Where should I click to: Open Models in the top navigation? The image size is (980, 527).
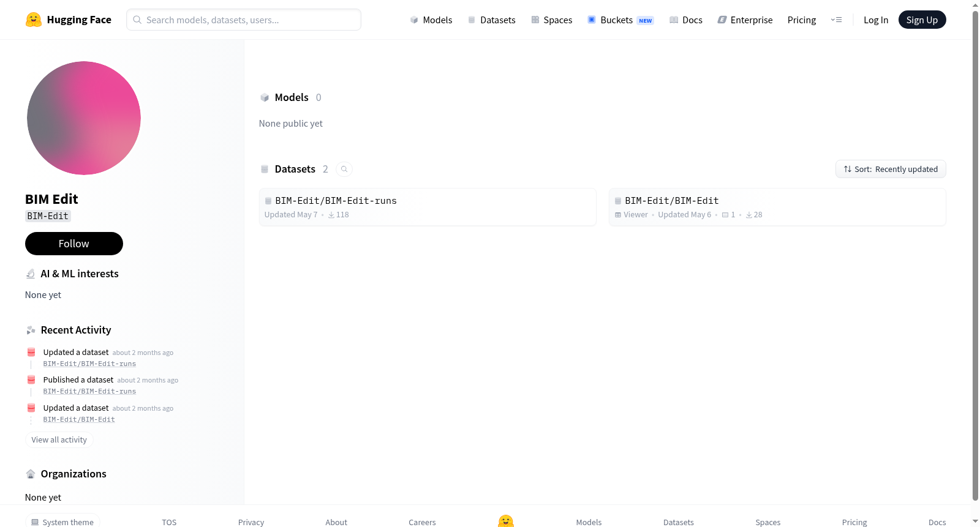coord(431,20)
